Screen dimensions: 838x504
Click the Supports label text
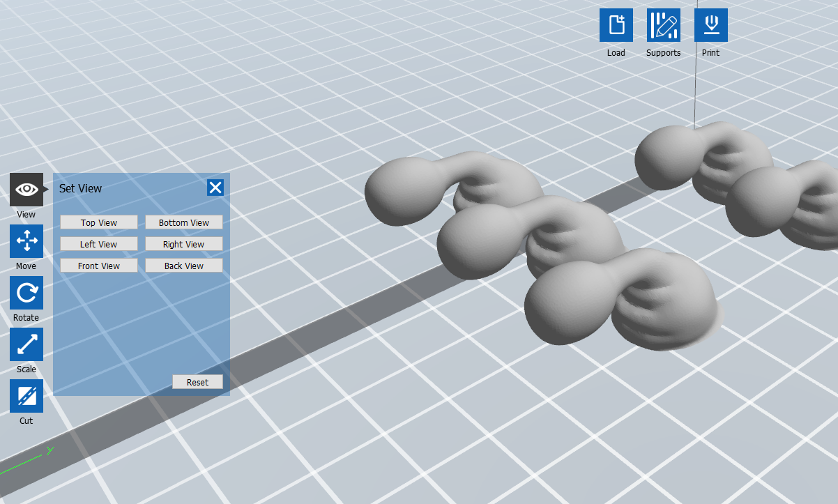pyautogui.click(x=664, y=53)
